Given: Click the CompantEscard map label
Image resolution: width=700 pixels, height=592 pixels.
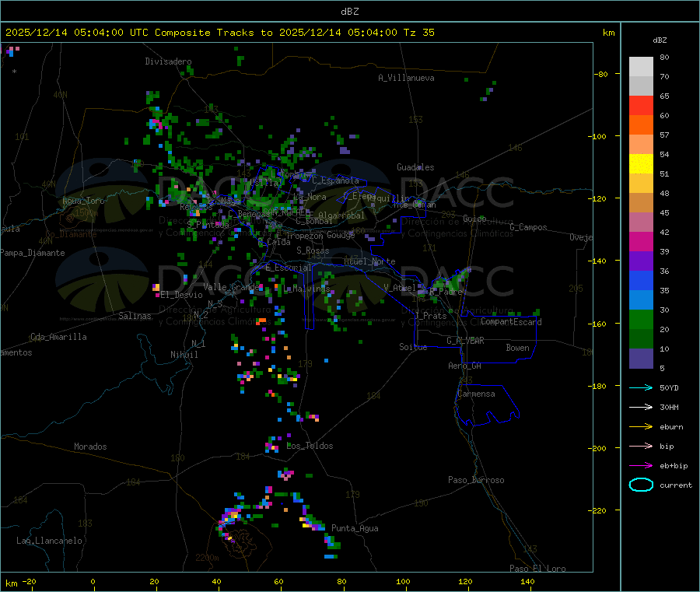Looking at the screenshot, I should (x=511, y=322).
